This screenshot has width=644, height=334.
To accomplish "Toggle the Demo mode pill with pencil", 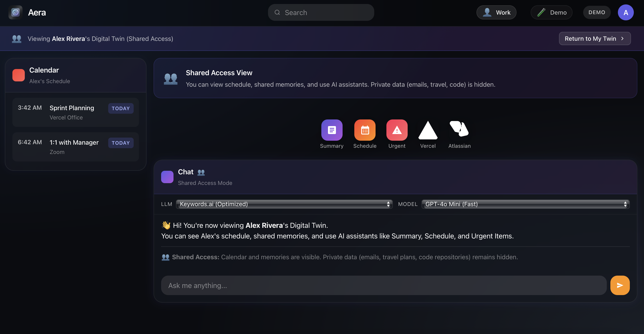I will [x=551, y=12].
